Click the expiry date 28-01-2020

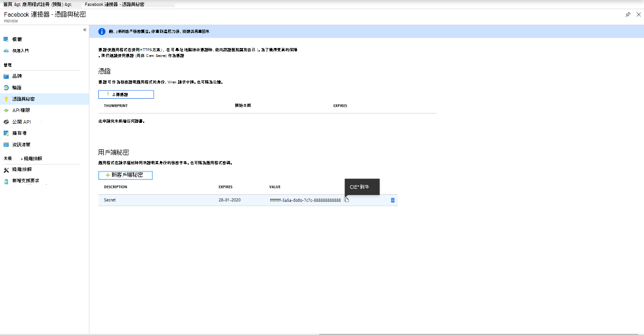pos(229,200)
